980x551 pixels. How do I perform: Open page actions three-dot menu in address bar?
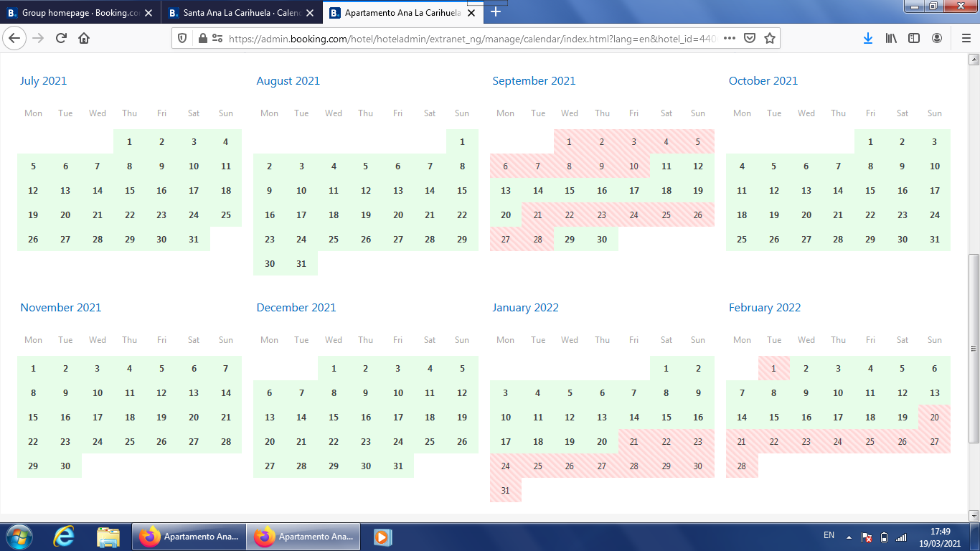[x=730, y=39]
